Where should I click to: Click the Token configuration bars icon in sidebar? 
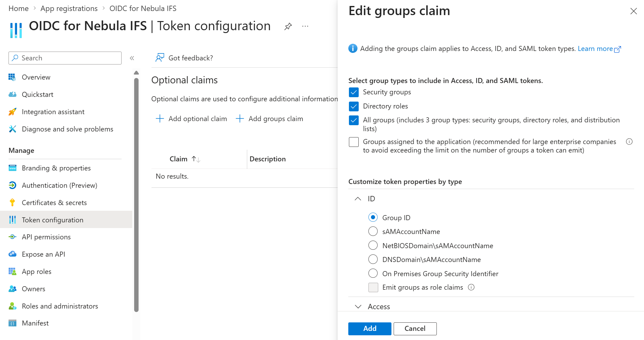click(12, 220)
